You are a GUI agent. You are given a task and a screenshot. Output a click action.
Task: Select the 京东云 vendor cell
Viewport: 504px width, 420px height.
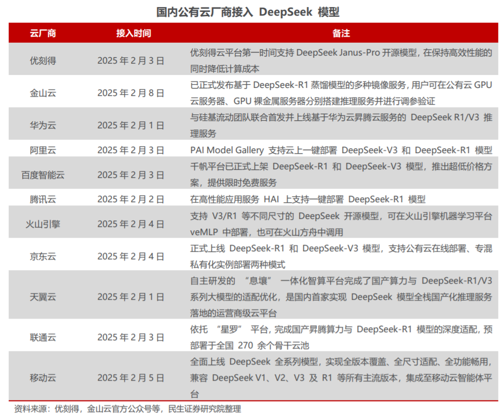[x=43, y=257]
